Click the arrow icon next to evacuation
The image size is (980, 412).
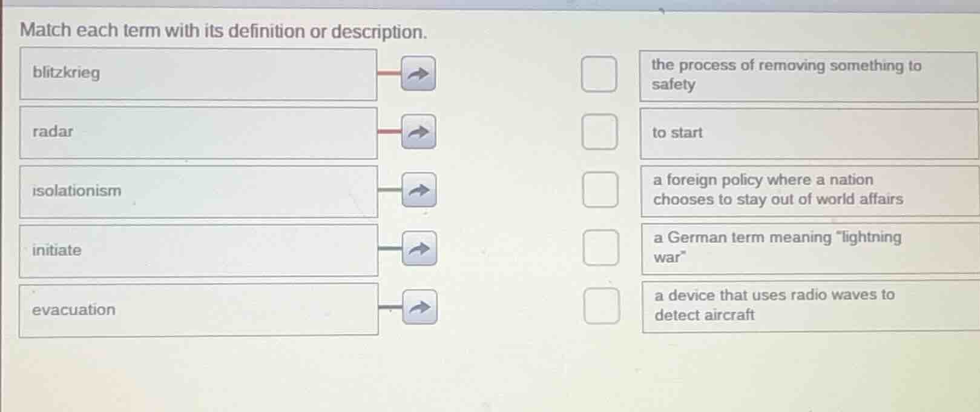coord(419,306)
